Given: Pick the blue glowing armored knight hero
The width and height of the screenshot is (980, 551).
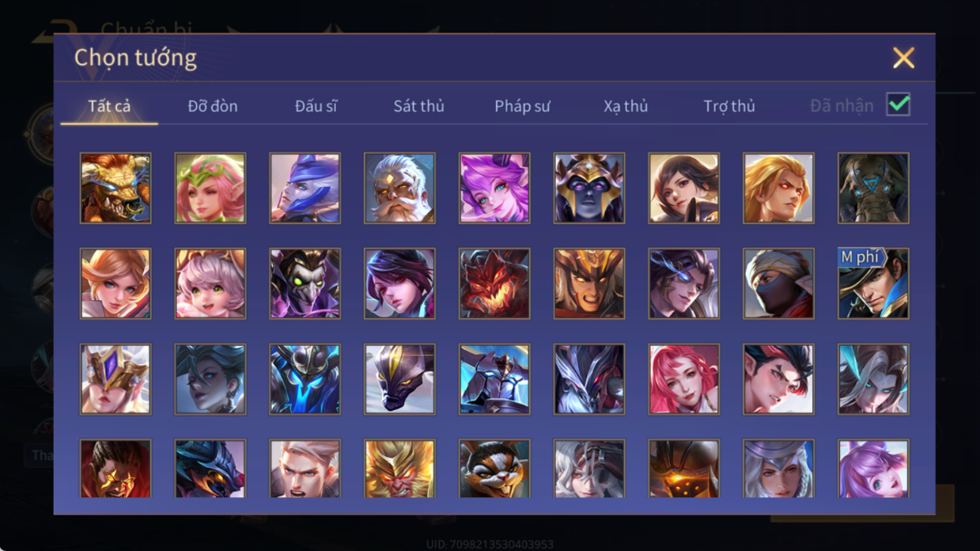Looking at the screenshot, I should tap(305, 378).
